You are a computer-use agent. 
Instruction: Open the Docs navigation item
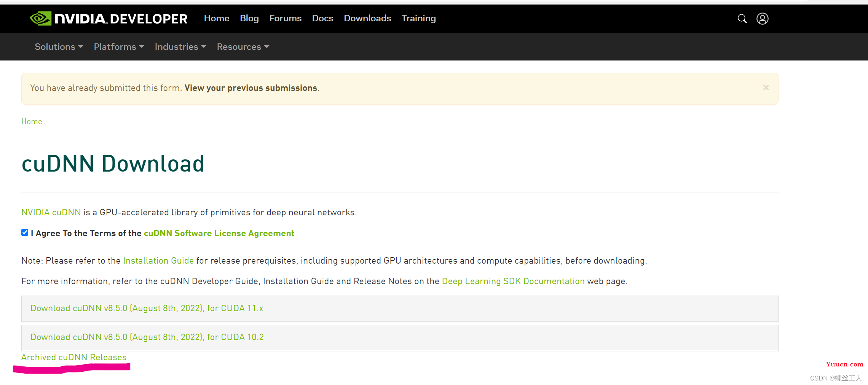coord(323,18)
